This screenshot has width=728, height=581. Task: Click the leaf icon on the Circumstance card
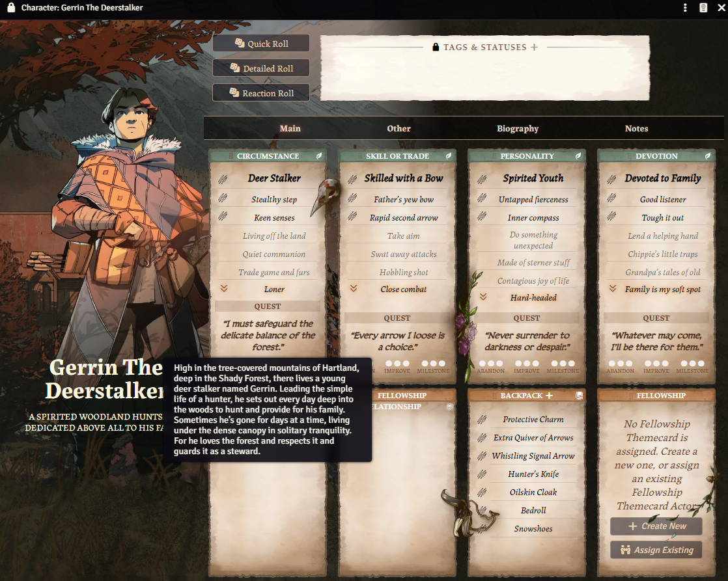pyautogui.click(x=319, y=156)
